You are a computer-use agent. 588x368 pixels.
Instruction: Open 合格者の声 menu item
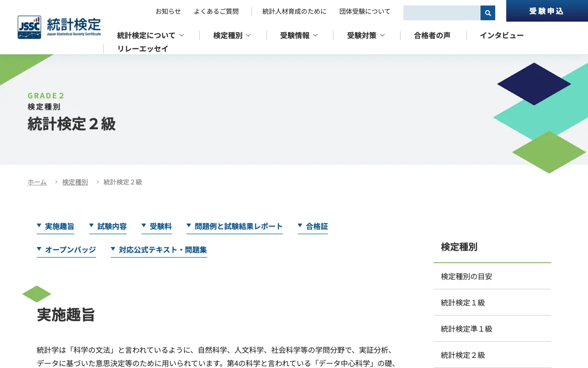pyautogui.click(x=432, y=35)
